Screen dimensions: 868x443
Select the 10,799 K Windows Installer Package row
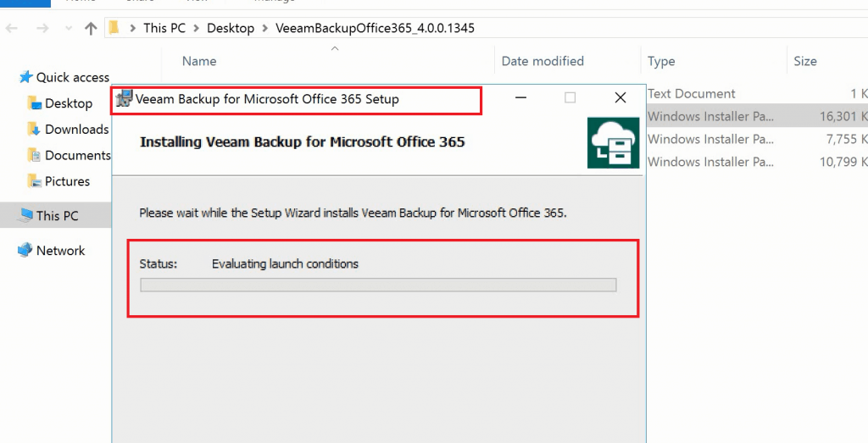pyautogui.click(x=757, y=162)
